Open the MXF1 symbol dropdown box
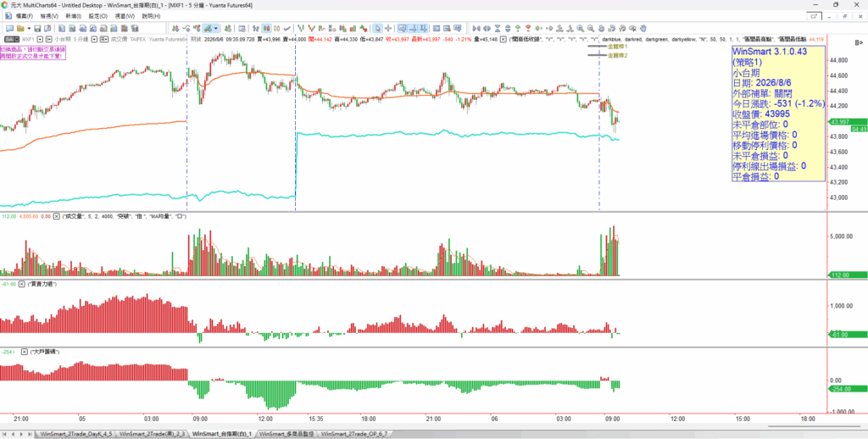Screen dimensions: 868x439 [x=41, y=39]
